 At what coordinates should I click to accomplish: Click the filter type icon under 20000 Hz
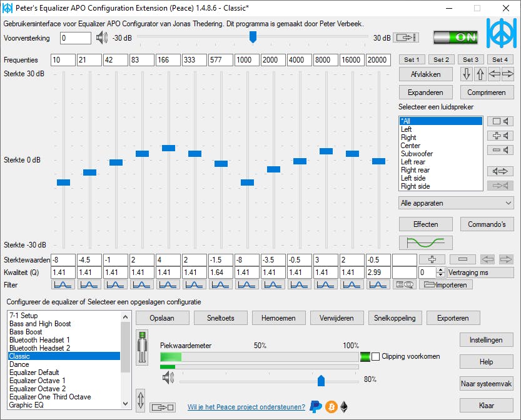pos(378,284)
